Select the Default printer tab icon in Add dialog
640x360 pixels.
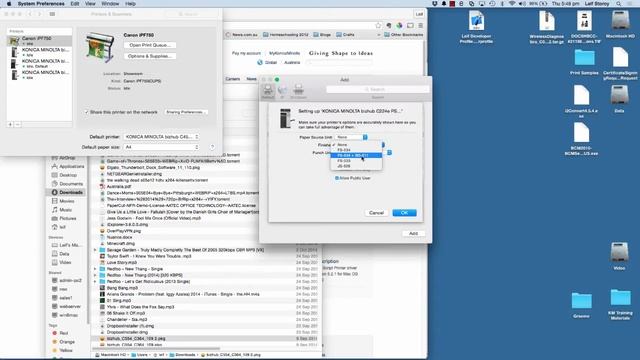click(x=268, y=91)
